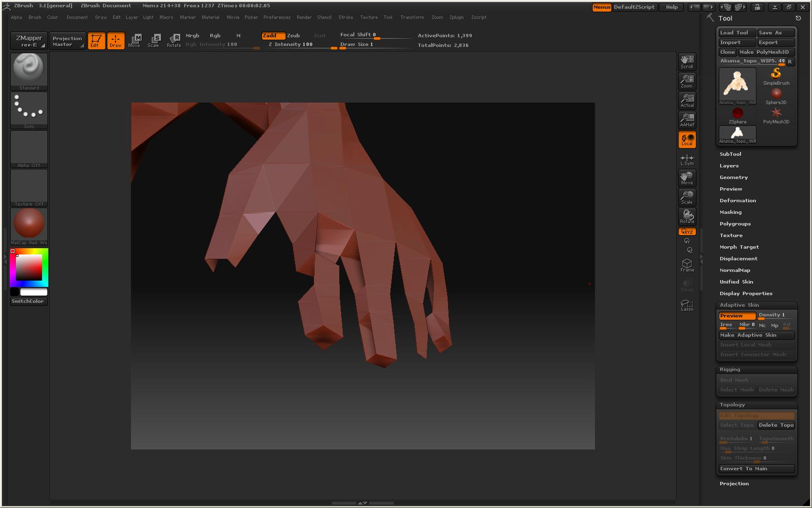The width and height of the screenshot is (812, 508).
Task: Expand the Geometry panel
Action: [734, 177]
